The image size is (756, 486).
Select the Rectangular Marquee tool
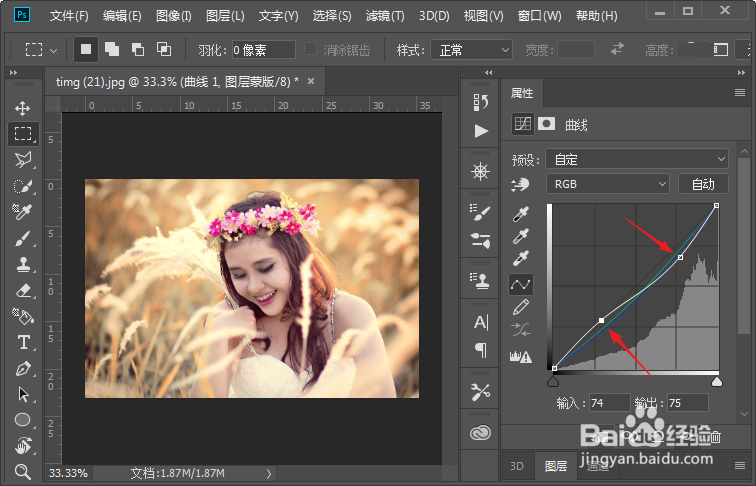tap(23, 134)
